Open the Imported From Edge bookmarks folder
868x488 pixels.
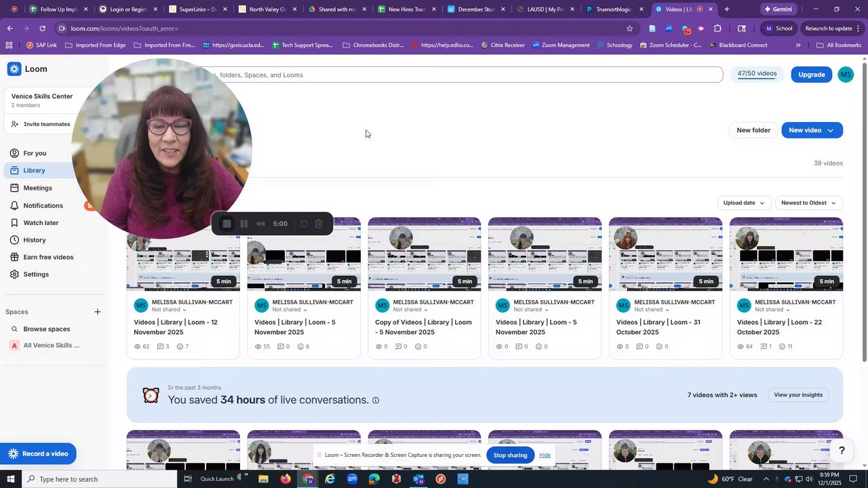(x=95, y=45)
